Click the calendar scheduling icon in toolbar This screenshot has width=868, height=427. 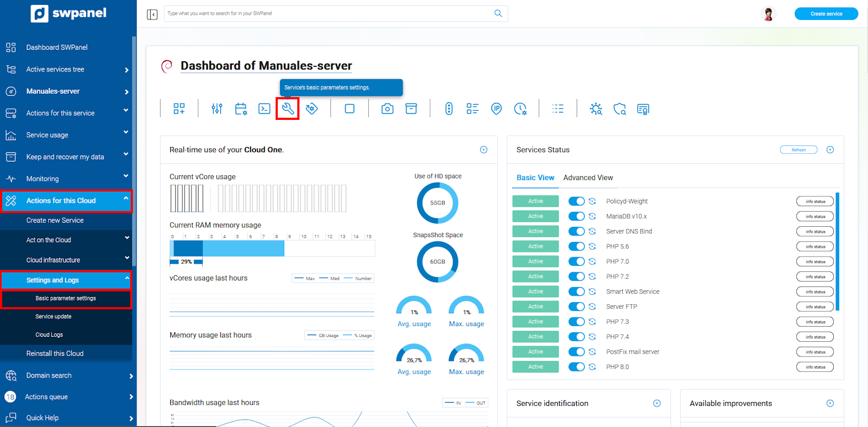(241, 109)
